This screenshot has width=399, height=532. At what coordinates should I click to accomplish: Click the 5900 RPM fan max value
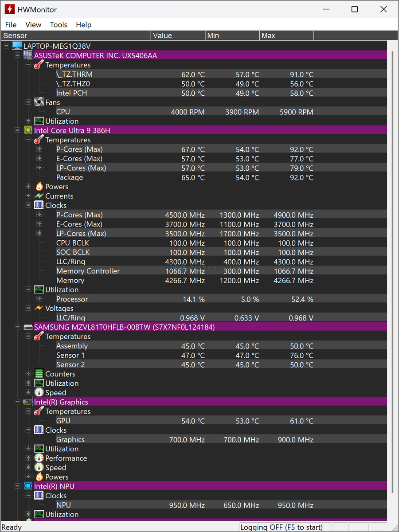[297, 112]
